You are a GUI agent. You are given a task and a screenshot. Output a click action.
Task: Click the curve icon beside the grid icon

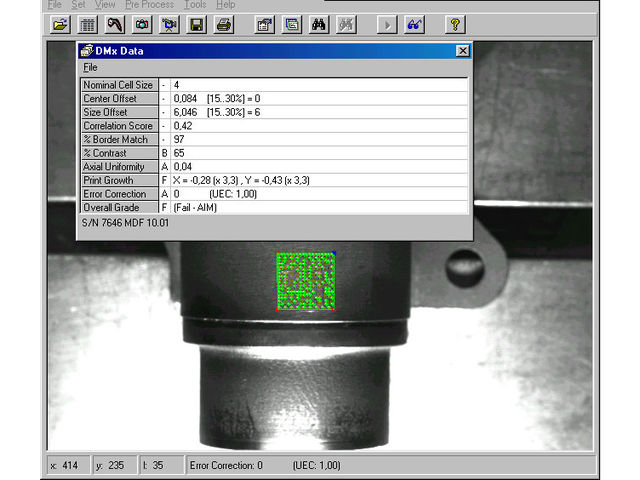coord(115,24)
